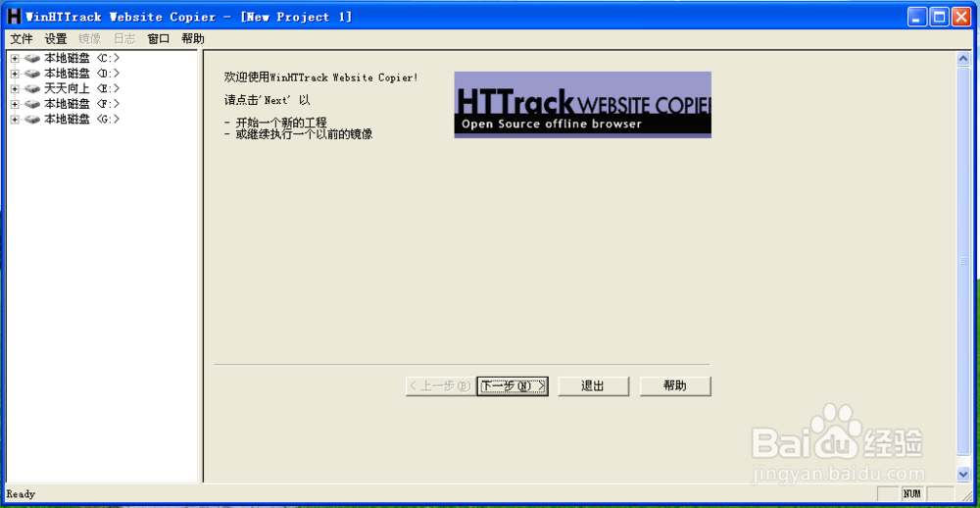Maximize the WinHTTrack window

pyautogui.click(x=939, y=17)
